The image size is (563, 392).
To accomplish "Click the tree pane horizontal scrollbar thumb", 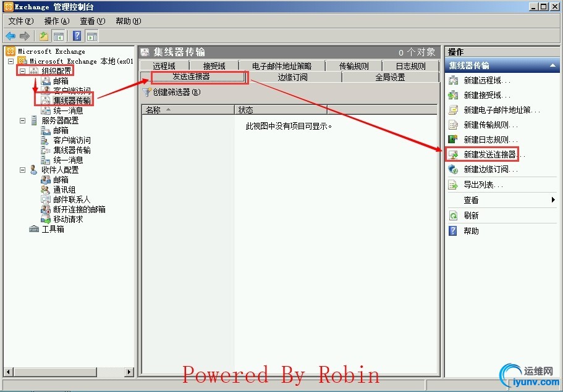I will (x=55, y=372).
